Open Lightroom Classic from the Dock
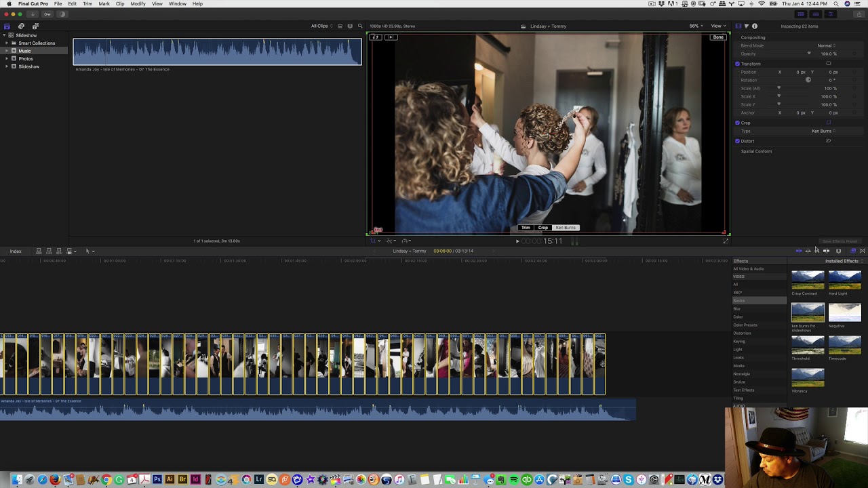 (x=258, y=480)
